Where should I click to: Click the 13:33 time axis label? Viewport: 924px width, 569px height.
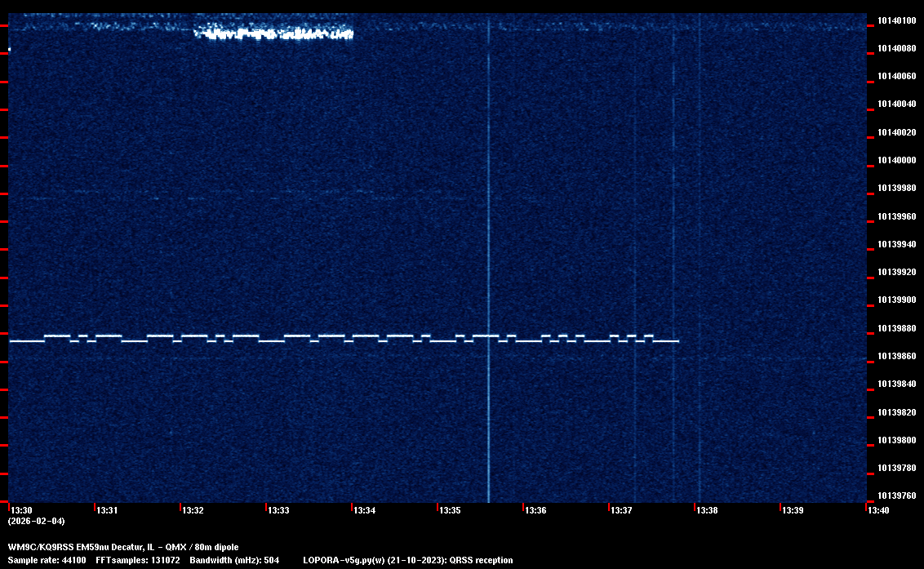coord(279,510)
